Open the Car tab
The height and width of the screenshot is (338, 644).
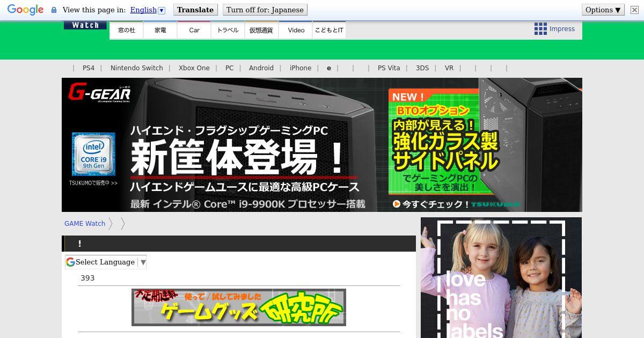pyautogui.click(x=194, y=30)
